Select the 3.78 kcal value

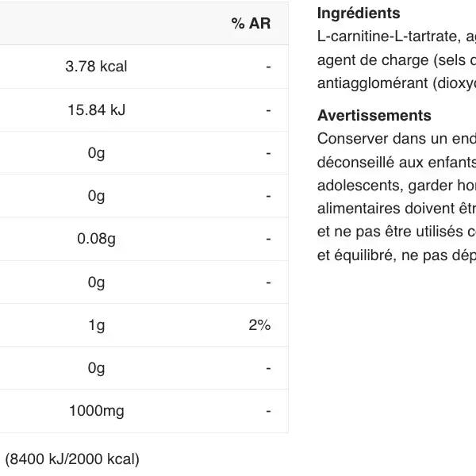pyautogui.click(x=96, y=67)
